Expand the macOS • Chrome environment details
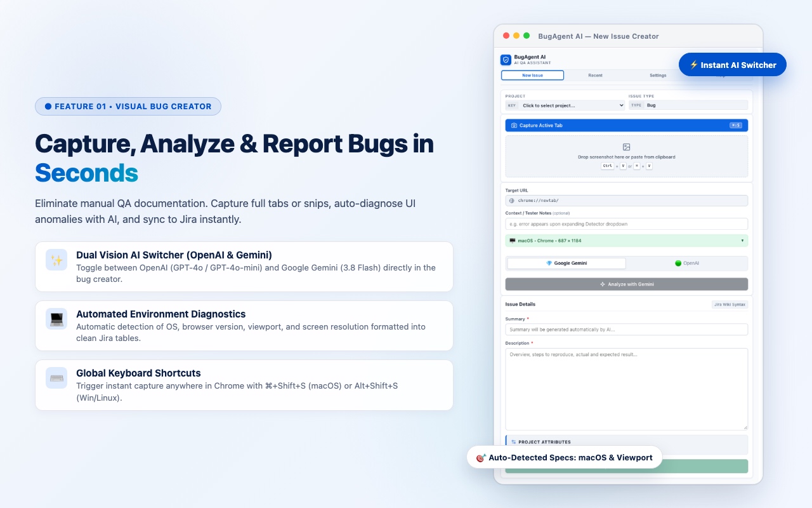Image resolution: width=812 pixels, height=508 pixels. 627,241
